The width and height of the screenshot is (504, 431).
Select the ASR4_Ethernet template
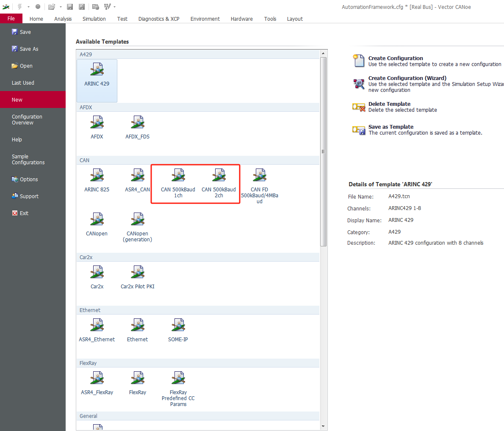(x=97, y=330)
